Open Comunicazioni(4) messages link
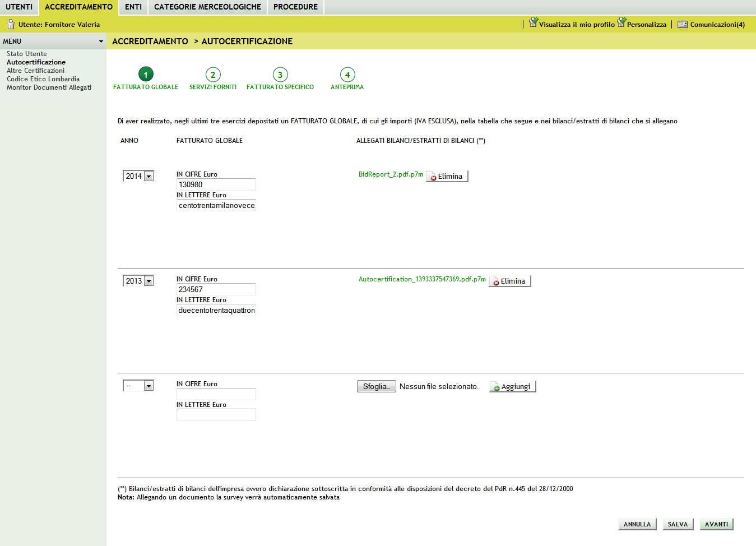The width and height of the screenshot is (756, 546). 717,25
